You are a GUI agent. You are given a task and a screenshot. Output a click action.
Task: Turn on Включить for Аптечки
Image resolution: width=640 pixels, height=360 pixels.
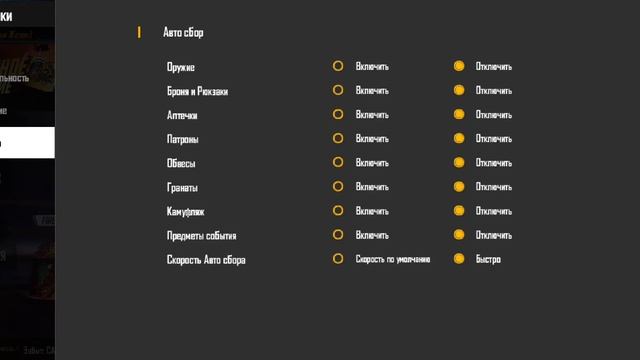click(x=338, y=114)
